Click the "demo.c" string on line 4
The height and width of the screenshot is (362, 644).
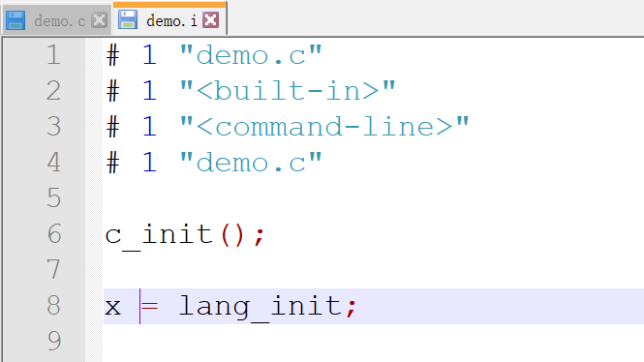(251, 163)
